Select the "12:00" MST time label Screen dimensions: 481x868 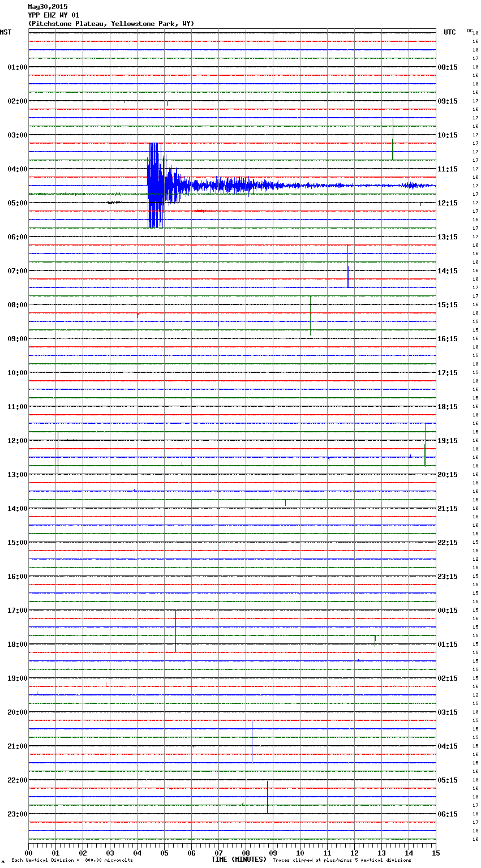[18, 441]
